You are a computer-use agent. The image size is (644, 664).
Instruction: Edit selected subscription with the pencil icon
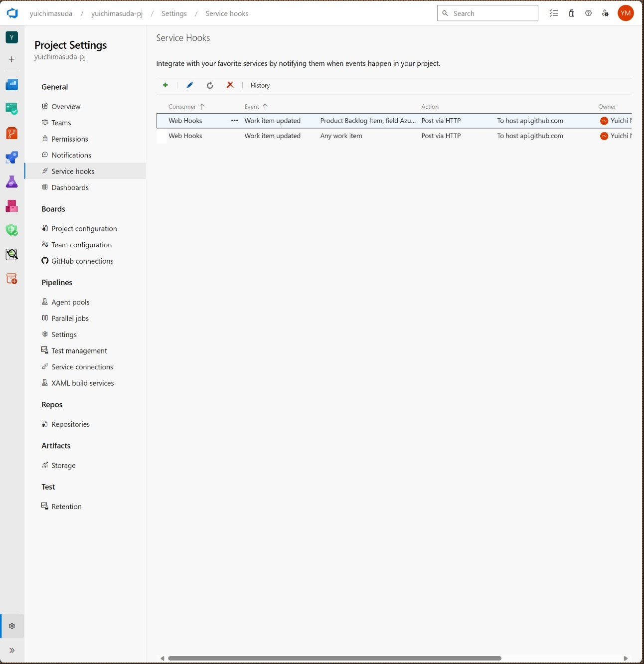pyautogui.click(x=190, y=85)
